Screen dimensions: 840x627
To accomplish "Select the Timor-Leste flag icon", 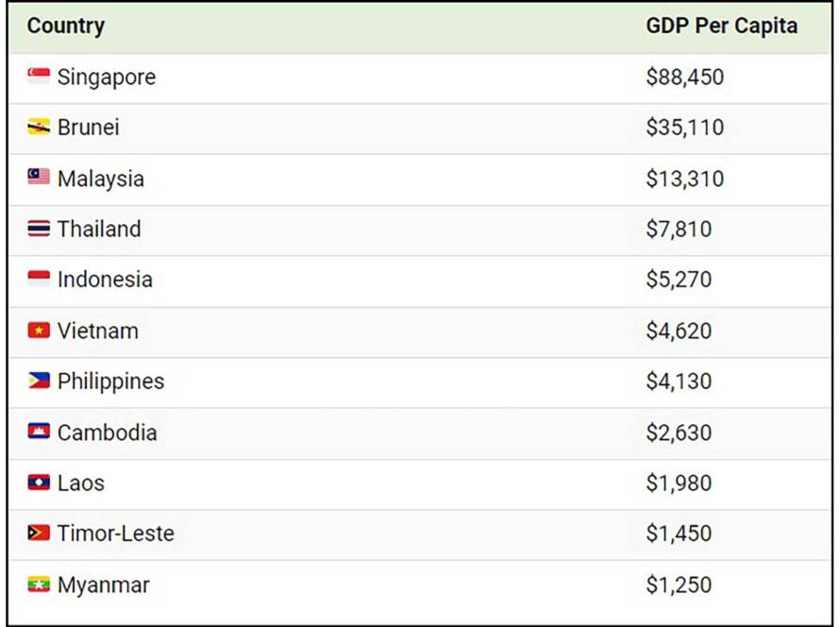I will 39,533.
